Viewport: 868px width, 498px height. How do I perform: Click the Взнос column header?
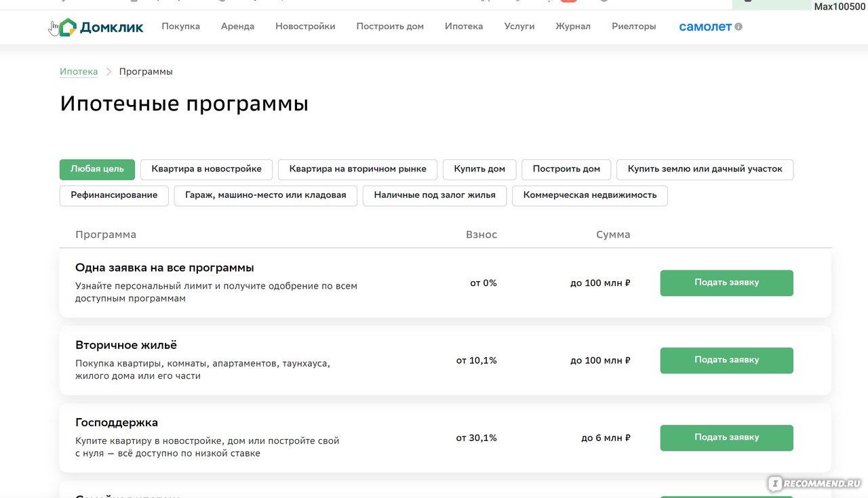point(481,234)
